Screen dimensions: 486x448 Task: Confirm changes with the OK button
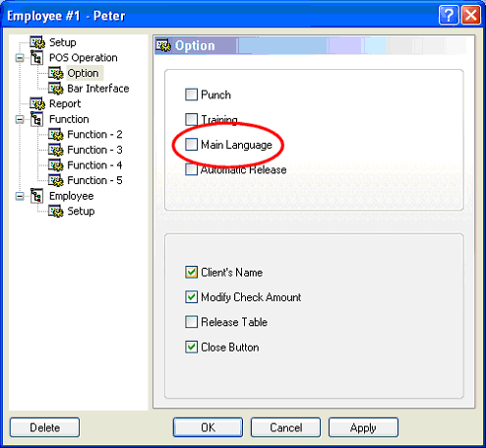[x=208, y=427]
